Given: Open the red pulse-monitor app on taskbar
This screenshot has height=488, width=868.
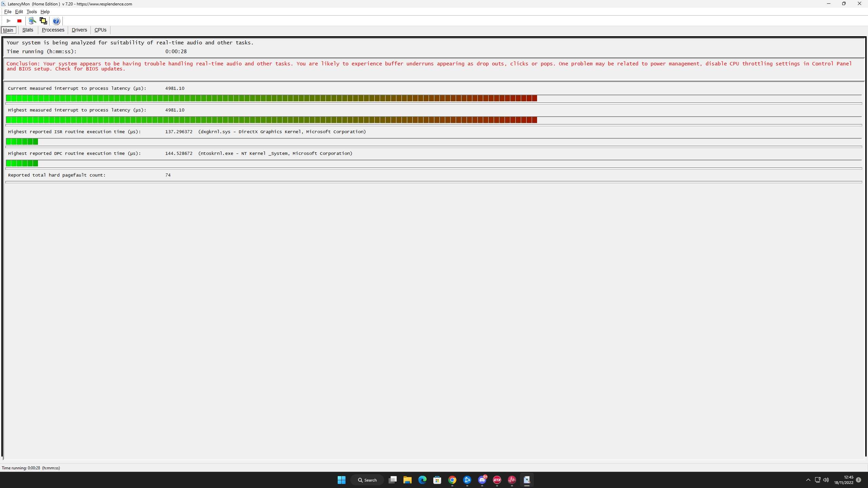Looking at the screenshot, I should click(x=512, y=480).
